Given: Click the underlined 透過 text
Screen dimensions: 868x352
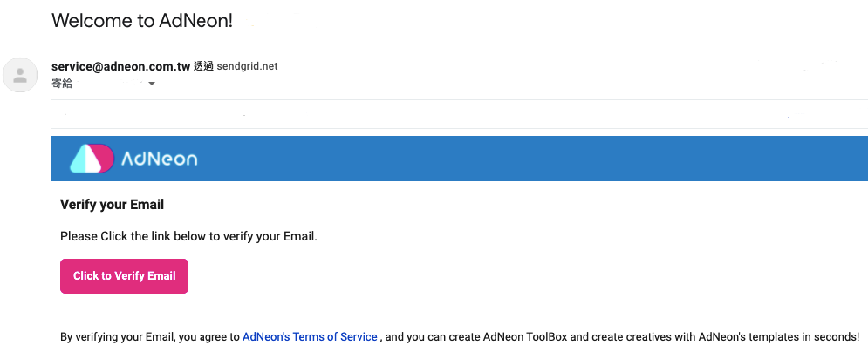Looking at the screenshot, I should coord(203,66).
